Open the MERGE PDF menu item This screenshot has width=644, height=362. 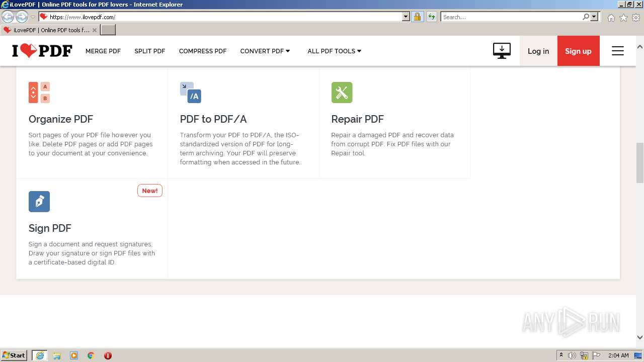(x=103, y=51)
